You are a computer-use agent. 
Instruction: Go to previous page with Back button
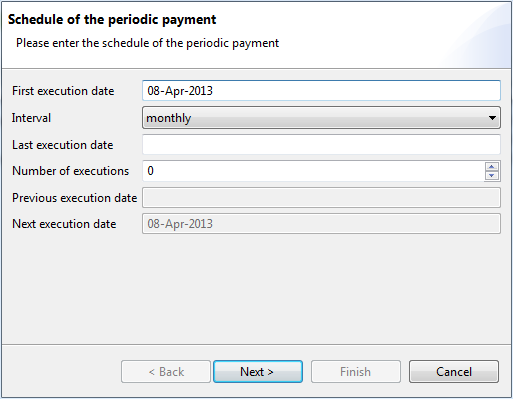(166, 371)
